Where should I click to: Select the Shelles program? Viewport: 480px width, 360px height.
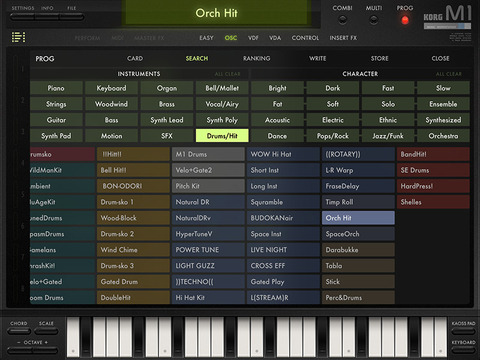click(433, 202)
